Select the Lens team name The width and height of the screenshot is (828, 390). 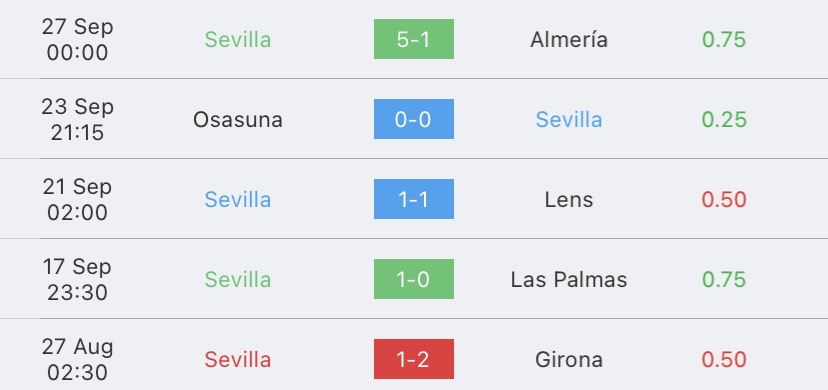pos(569,199)
